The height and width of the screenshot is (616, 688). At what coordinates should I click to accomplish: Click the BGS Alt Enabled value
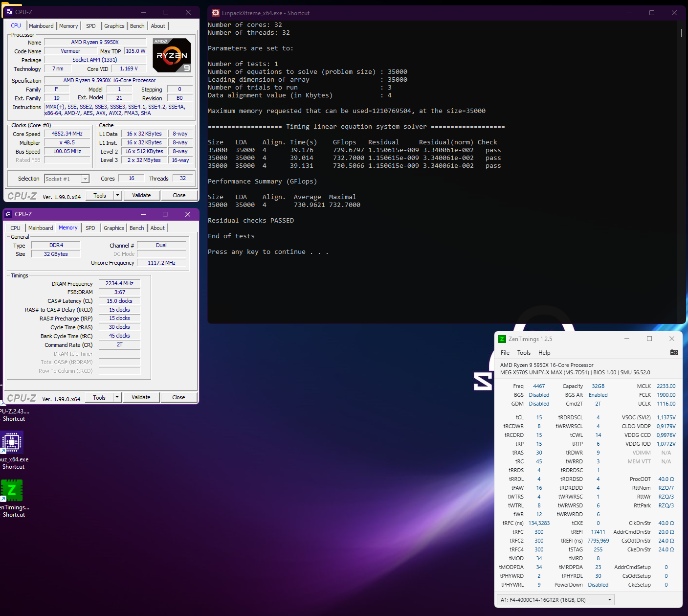click(598, 395)
